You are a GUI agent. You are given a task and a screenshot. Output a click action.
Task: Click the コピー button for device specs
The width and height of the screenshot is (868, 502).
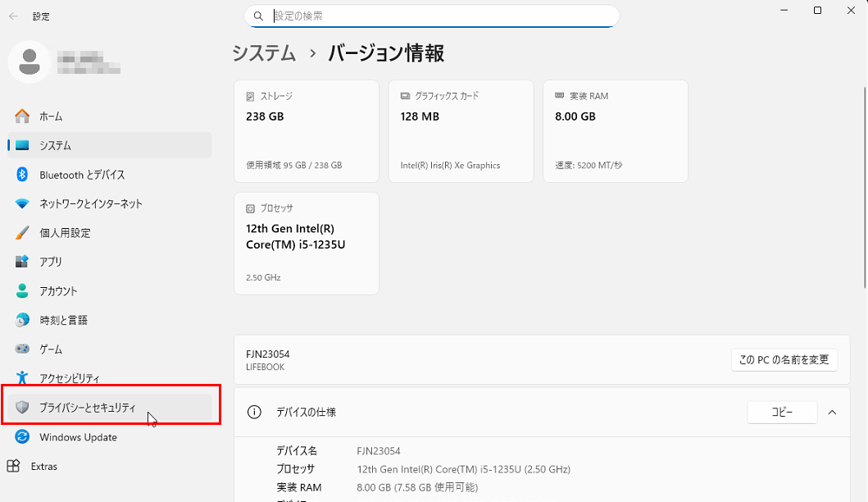781,412
